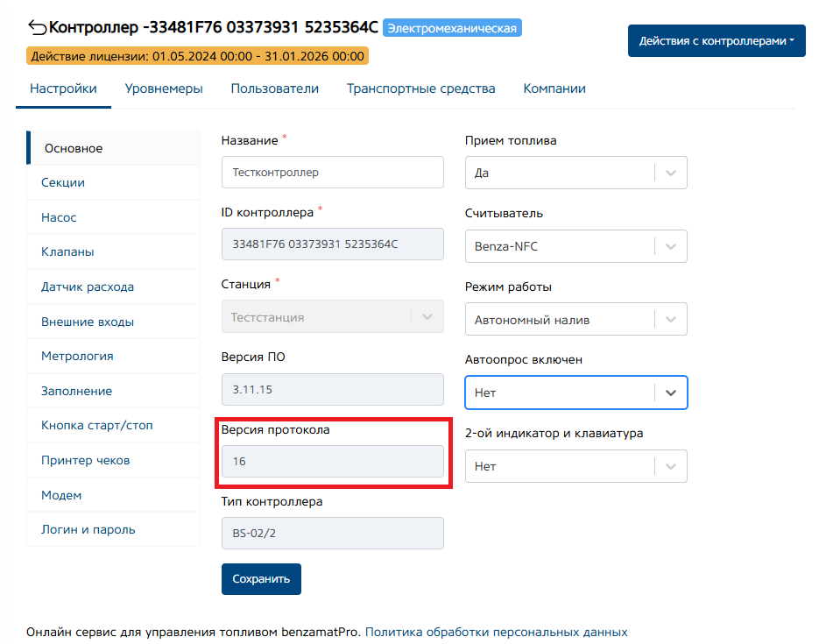This screenshot has height=644, width=833.
Task: Select Насос in the sidebar
Action: (59, 217)
